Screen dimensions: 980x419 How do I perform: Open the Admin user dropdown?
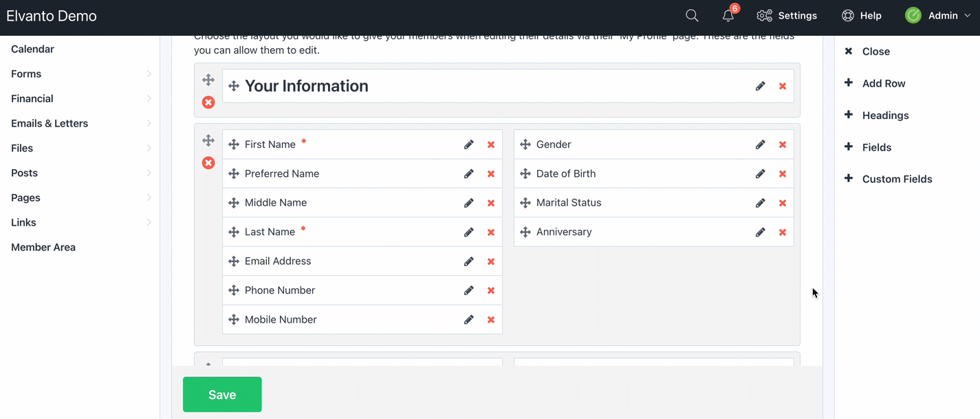pyautogui.click(x=941, y=16)
